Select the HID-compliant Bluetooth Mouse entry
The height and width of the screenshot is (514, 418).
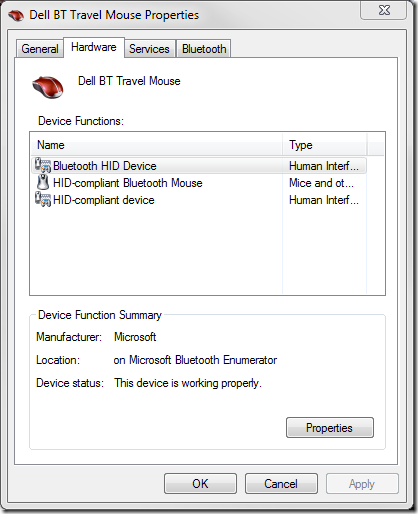[x=128, y=183]
